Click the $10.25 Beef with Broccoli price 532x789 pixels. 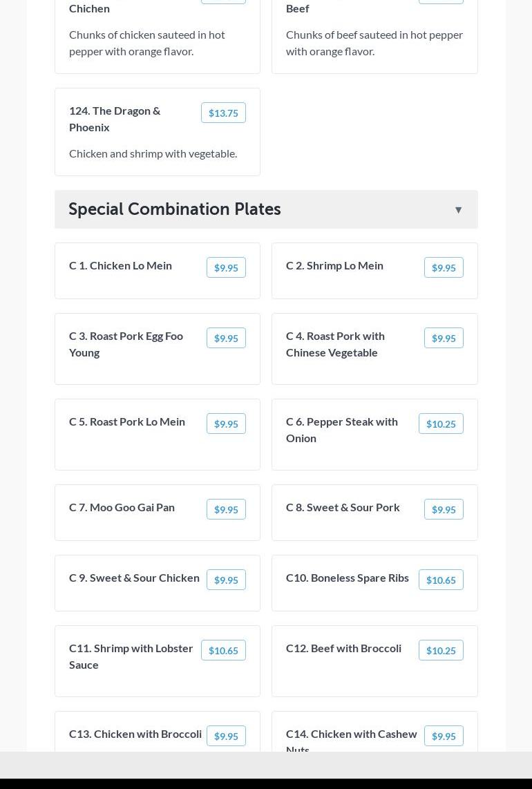pyautogui.click(x=441, y=651)
